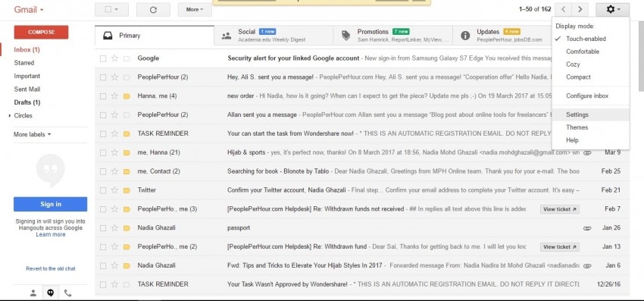Tick checkbox for 'Hijab & sports' email
This screenshot has height=301, width=644.
pos(103,152)
